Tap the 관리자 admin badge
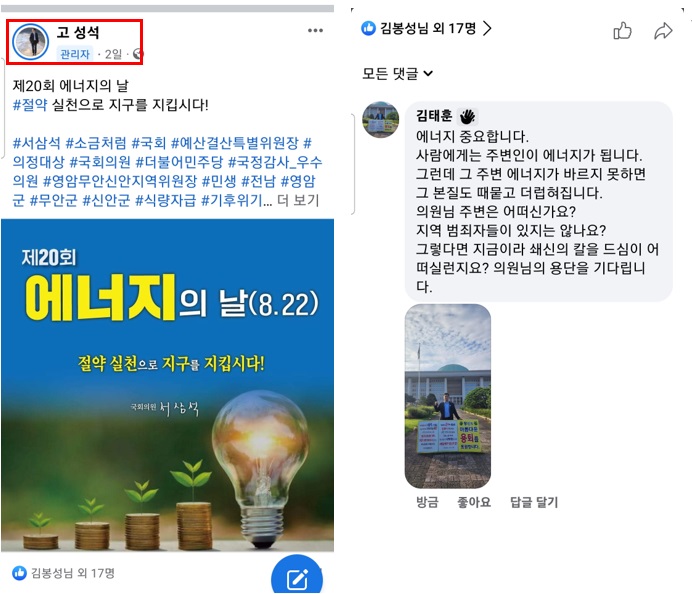Screen dimensions: 692x594 coord(75,54)
